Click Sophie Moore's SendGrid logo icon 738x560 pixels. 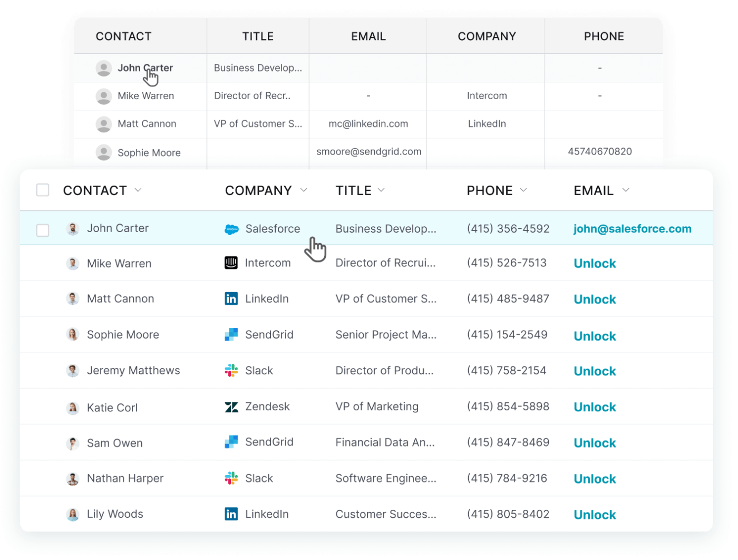coord(231,335)
